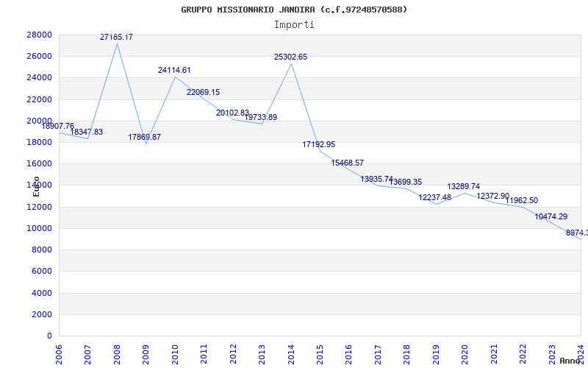Click the 20000 y-axis tick label

[40, 121]
